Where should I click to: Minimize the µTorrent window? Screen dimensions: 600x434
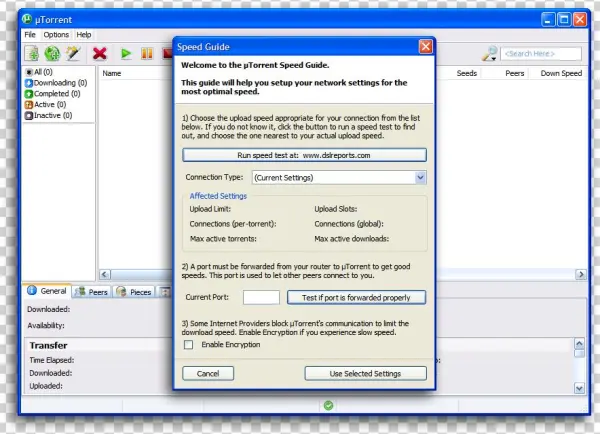tap(548, 19)
